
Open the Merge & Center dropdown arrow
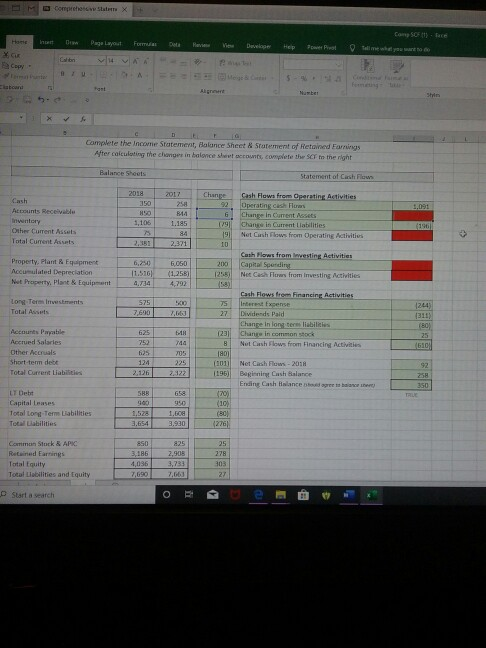[x=272, y=77]
